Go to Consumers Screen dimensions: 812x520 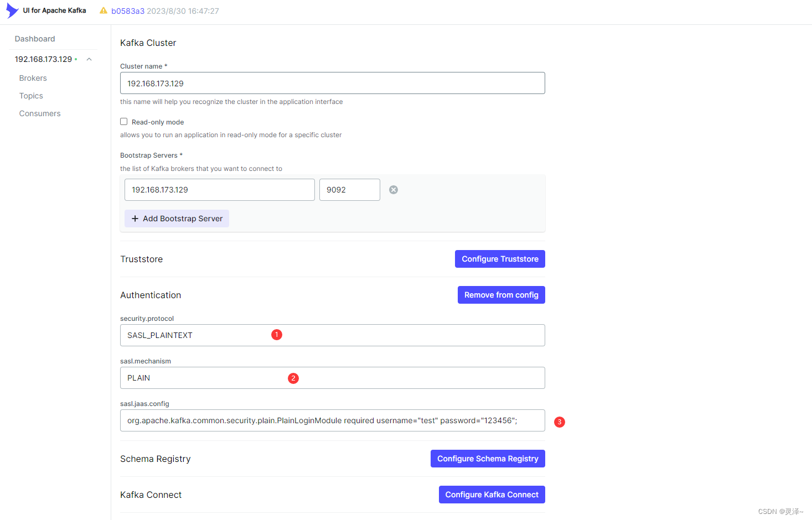click(40, 113)
